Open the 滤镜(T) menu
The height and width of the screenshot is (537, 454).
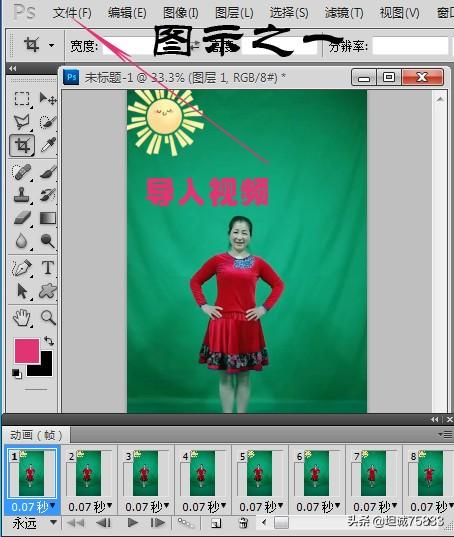click(344, 13)
